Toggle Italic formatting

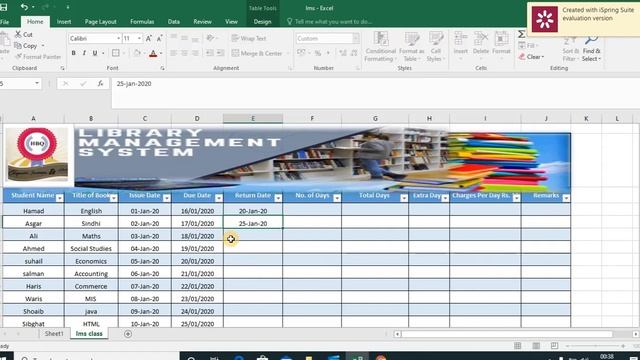click(x=84, y=53)
